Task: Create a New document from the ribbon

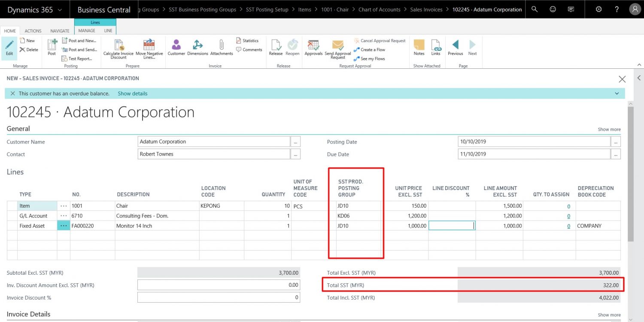Action: point(27,41)
